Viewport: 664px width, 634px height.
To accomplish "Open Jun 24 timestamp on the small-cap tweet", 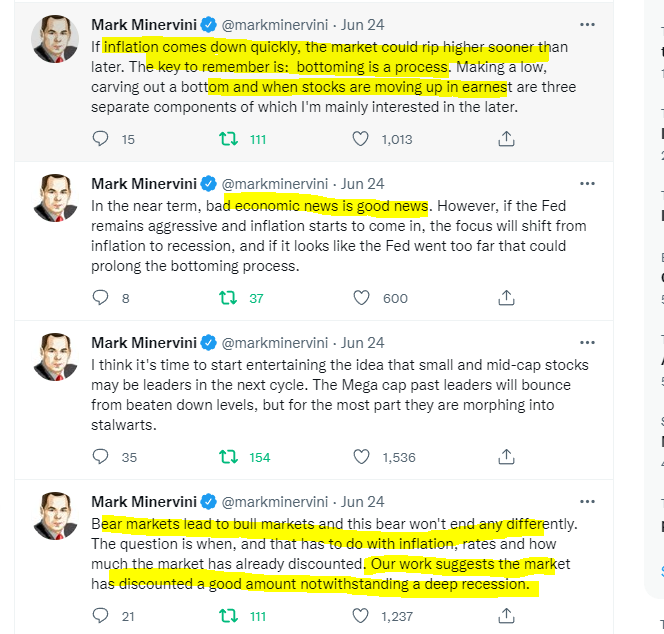I will [362, 342].
